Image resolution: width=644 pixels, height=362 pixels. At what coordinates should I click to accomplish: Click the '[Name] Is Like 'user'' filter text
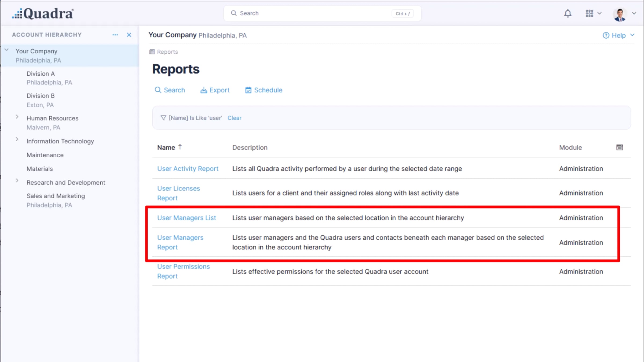tap(195, 118)
